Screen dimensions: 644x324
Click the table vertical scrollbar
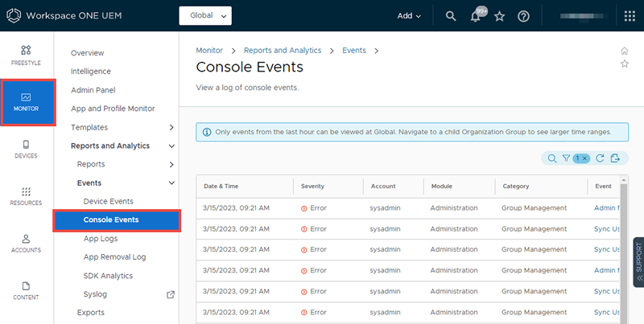624,254
